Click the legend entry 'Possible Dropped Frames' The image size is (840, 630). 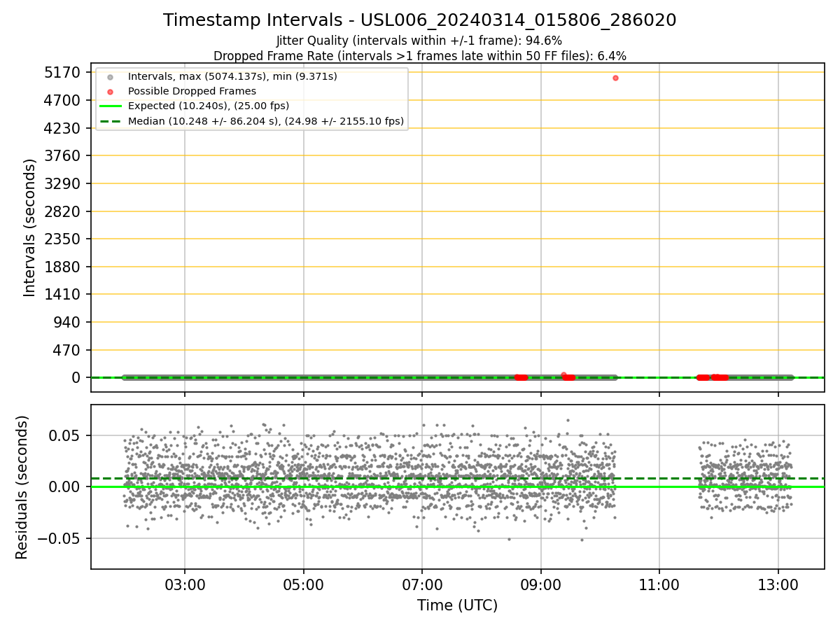pos(192,91)
